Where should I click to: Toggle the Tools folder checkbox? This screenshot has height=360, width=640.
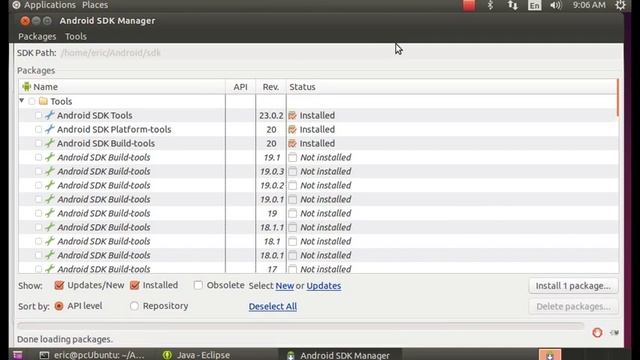pos(32,101)
